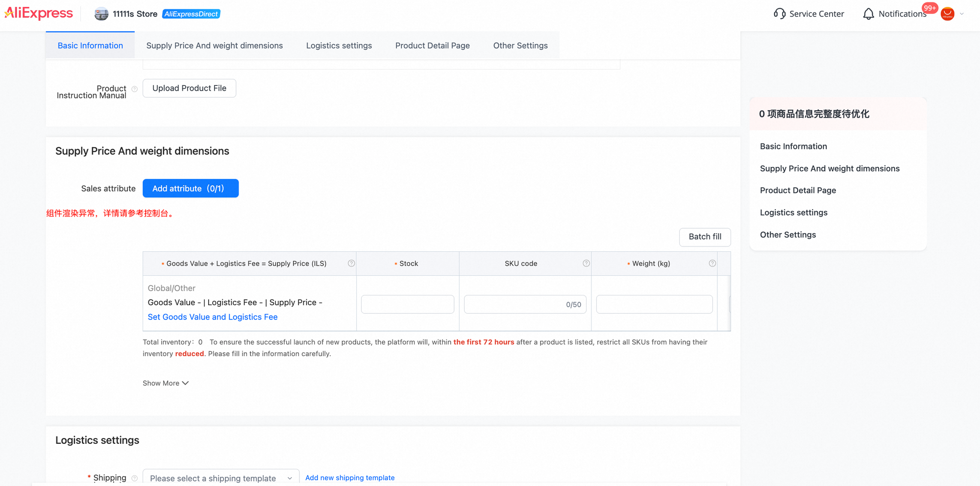This screenshot has width=980, height=486.
Task: Switch to Basic Information tab
Action: pos(90,46)
